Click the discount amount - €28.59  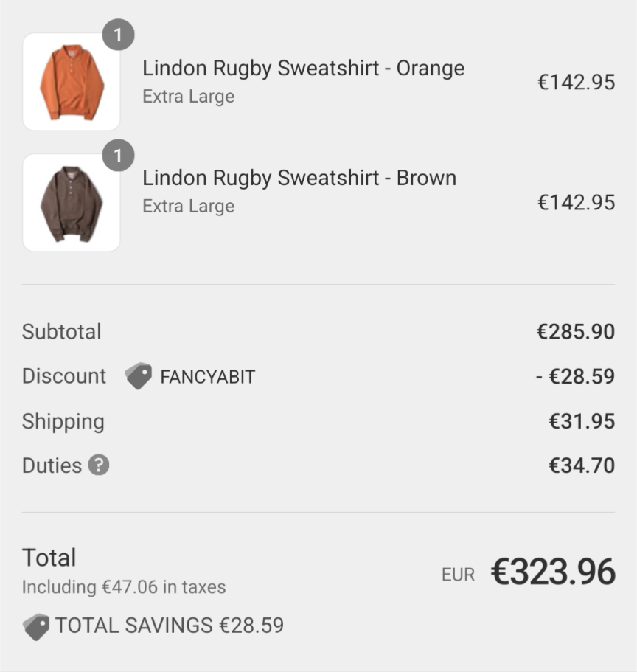tap(575, 377)
